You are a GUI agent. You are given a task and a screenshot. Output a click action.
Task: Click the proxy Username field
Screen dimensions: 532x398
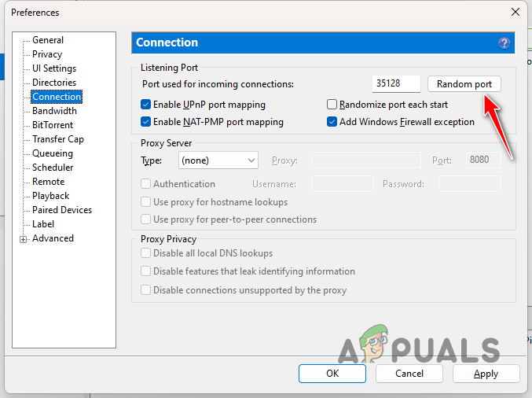point(343,184)
